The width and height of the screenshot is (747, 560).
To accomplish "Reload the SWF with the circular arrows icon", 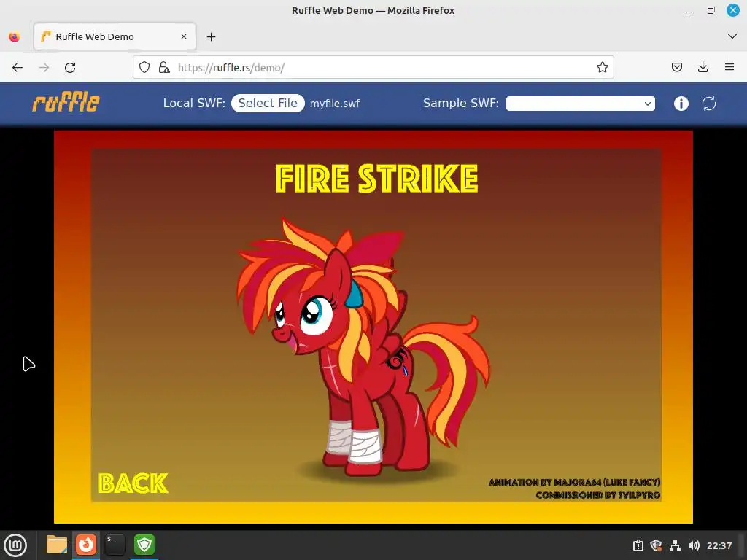I will pyautogui.click(x=709, y=104).
